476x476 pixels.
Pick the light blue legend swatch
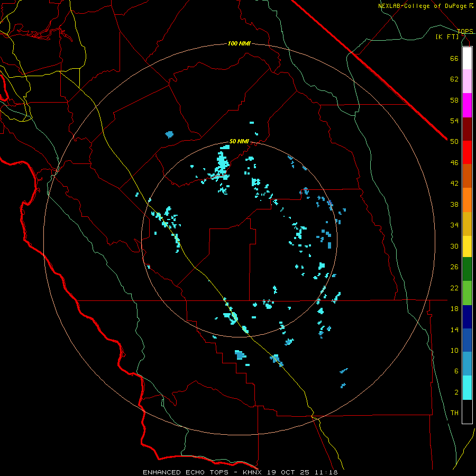point(467,364)
